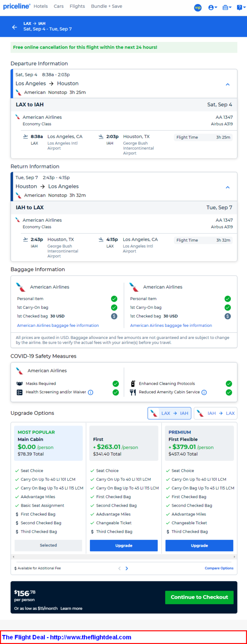Screen dimensions: 247x644
Task: Collapse the Houston to Los Angeles return details
Action: (227, 187)
